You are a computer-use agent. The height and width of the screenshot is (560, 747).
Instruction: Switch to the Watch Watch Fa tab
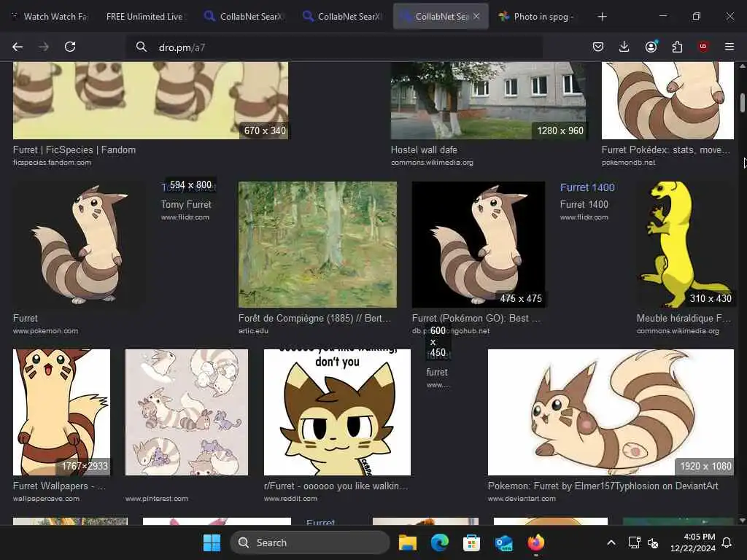coord(50,17)
